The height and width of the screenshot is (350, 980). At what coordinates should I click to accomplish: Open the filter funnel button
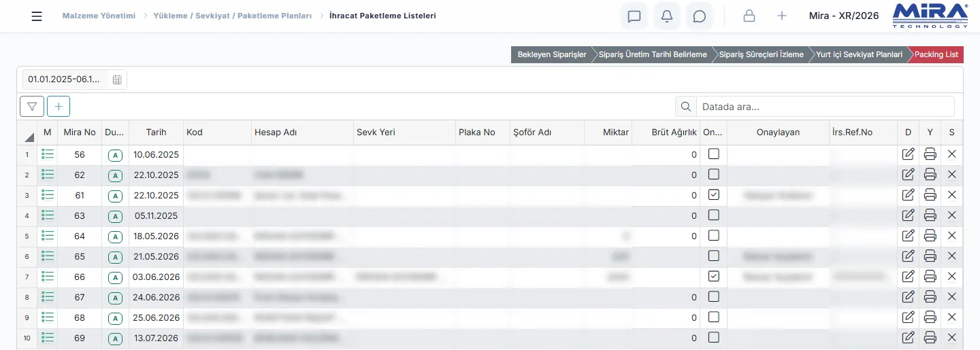pos(32,106)
